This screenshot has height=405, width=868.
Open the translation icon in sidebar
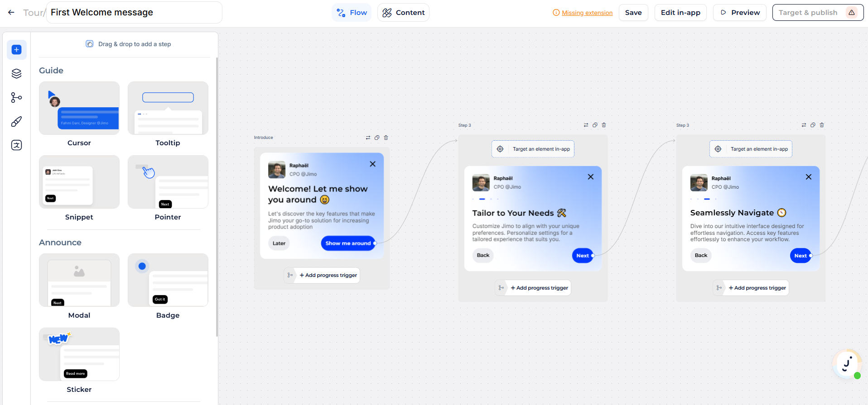tap(16, 145)
